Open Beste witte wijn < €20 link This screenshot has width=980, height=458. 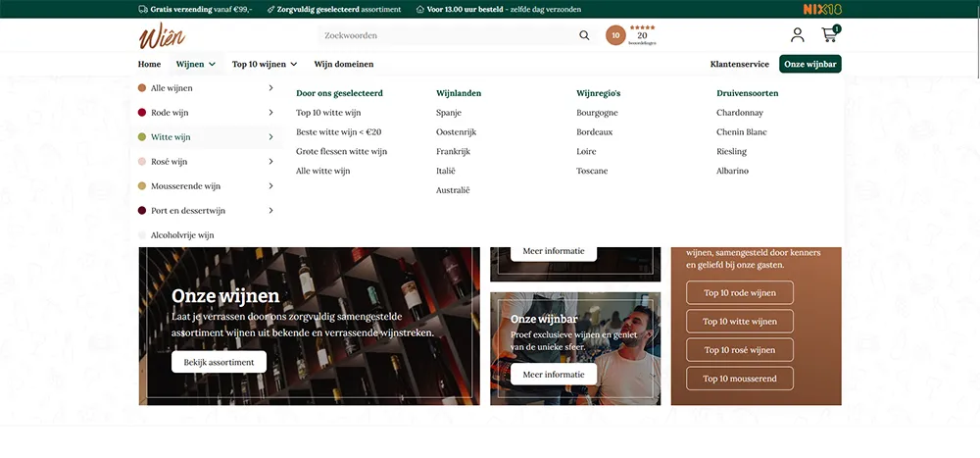339,132
